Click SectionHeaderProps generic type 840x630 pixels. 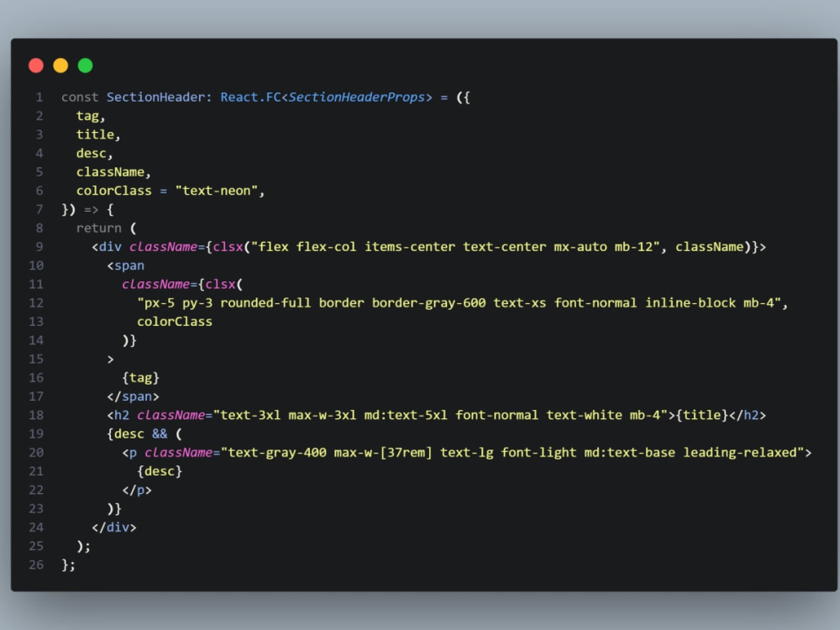357,97
